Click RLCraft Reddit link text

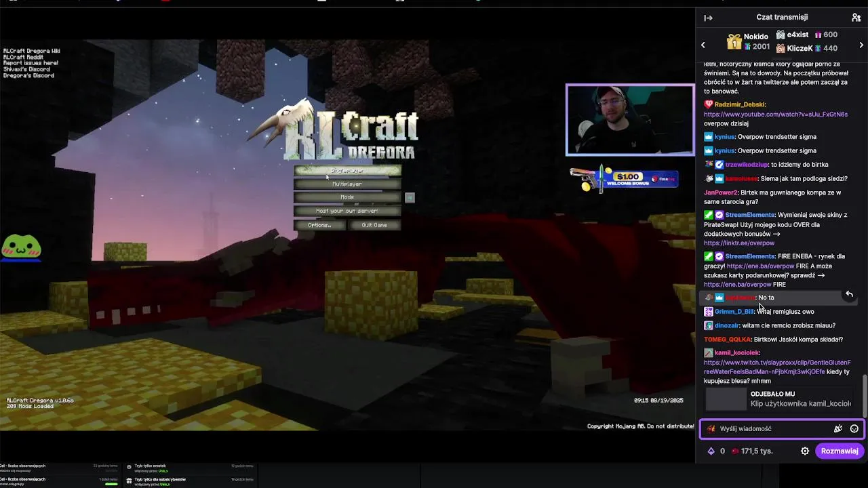24,57
